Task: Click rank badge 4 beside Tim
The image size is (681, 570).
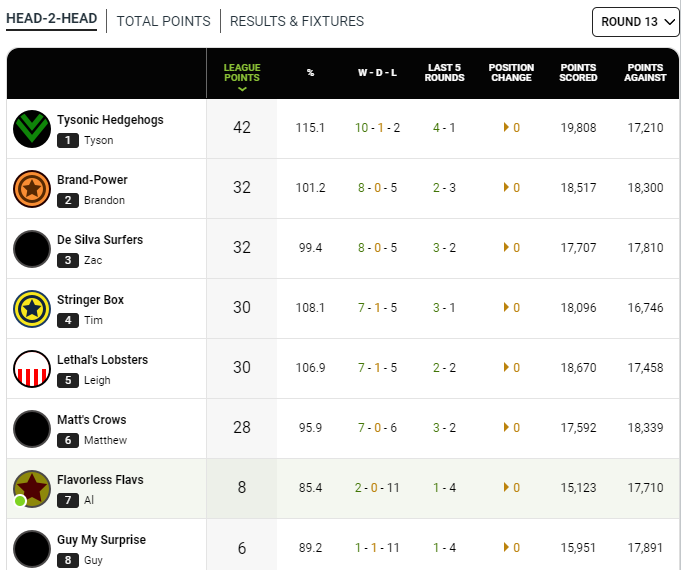Action: click(x=68, y=320)
